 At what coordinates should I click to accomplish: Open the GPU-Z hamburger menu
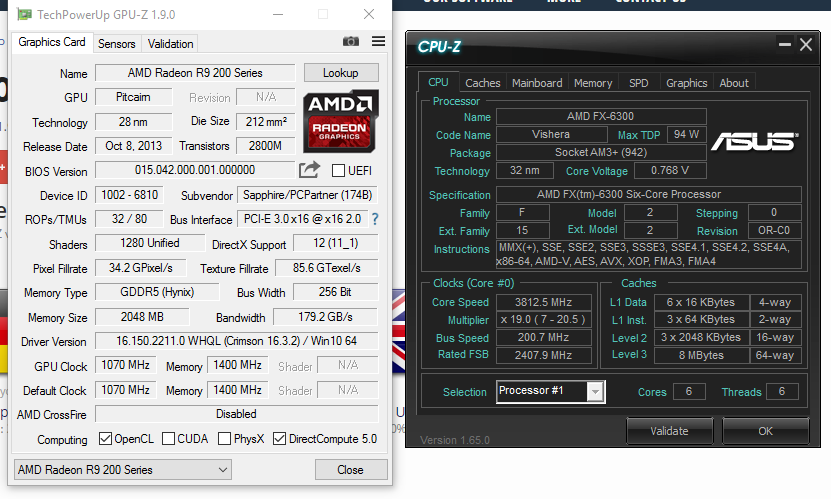point(378,41)
